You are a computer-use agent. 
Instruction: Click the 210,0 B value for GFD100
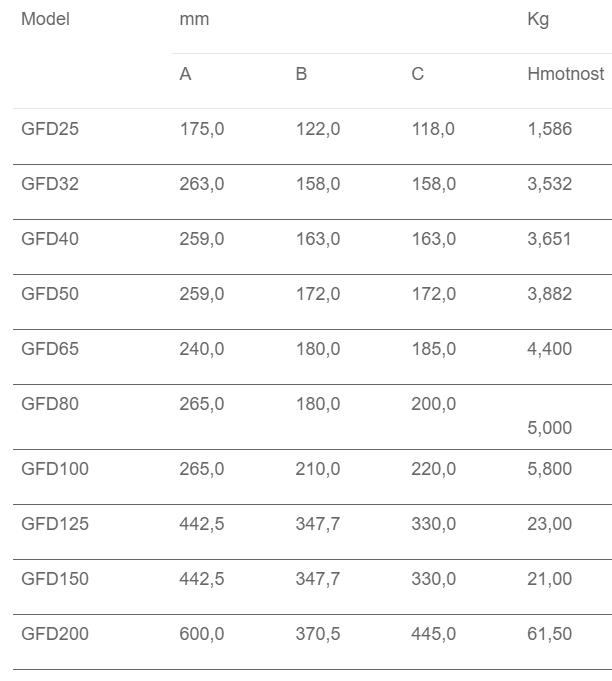[x=318, y=468]
